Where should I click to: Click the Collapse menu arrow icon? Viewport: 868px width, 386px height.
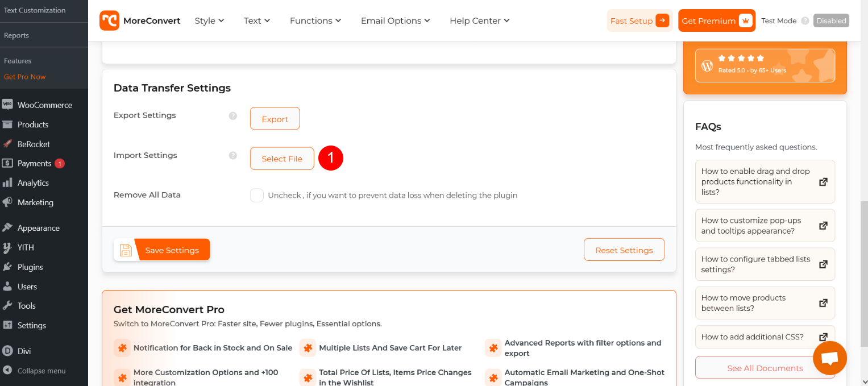click(7, 371)
